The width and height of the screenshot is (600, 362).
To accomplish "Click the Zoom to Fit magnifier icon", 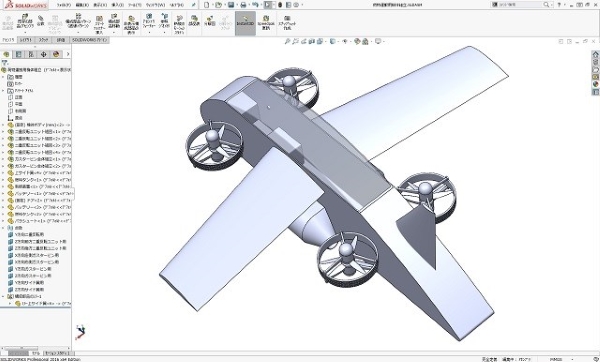I will click(x=287, y=41).
